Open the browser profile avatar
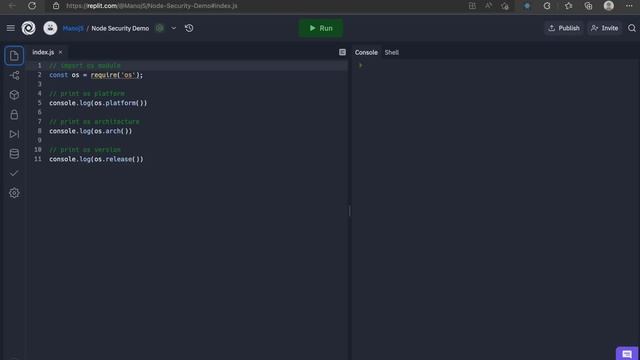The image size is (640, 360). click(609, 6)
